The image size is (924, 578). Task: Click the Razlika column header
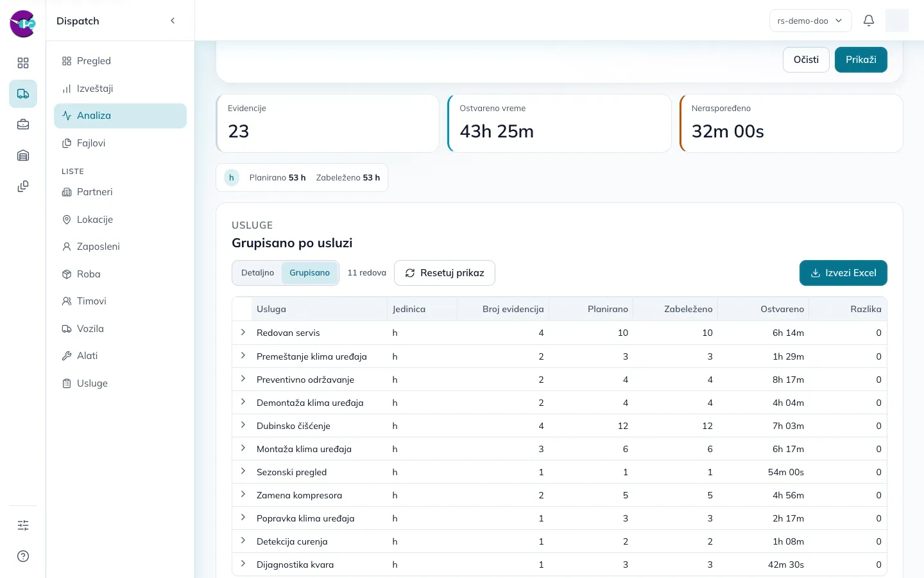(x=848, y=309)
